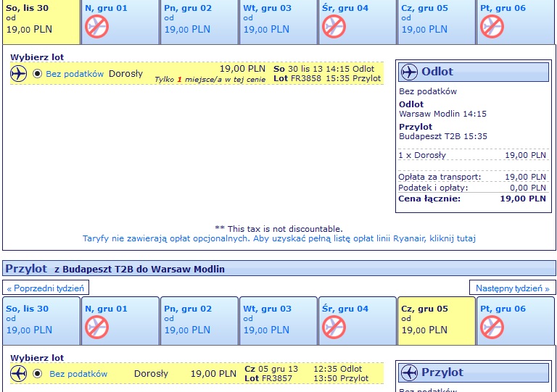The height and width of the screenshot is (392, 557).
Task: Select the So, lis 30 outbound date tab
Action: tap(41, 22)
